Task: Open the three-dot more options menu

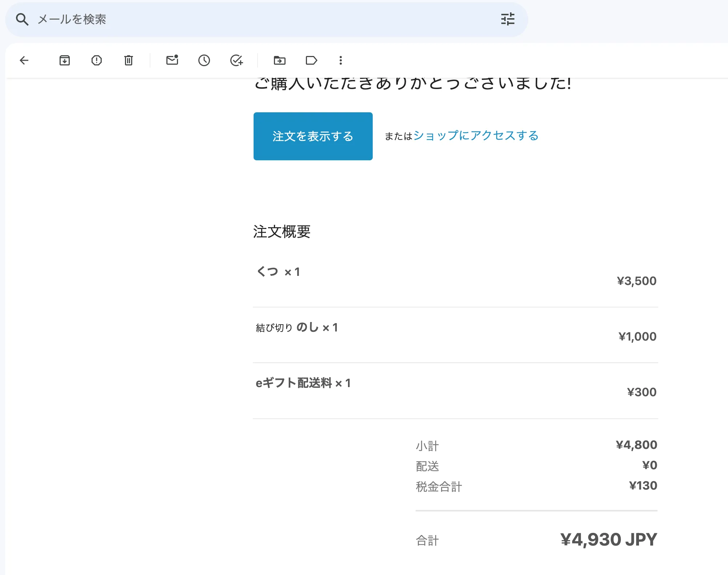Action: point(341,60)
